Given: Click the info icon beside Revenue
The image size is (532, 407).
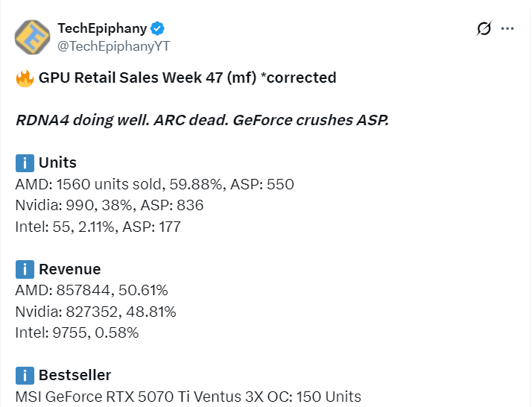Looking at the screenshot, I should [x=25, y=269].
